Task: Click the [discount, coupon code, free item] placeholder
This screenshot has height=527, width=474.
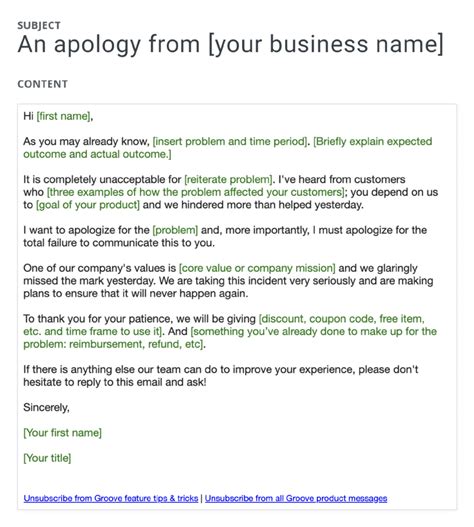Action: click(x=342, y=319)
